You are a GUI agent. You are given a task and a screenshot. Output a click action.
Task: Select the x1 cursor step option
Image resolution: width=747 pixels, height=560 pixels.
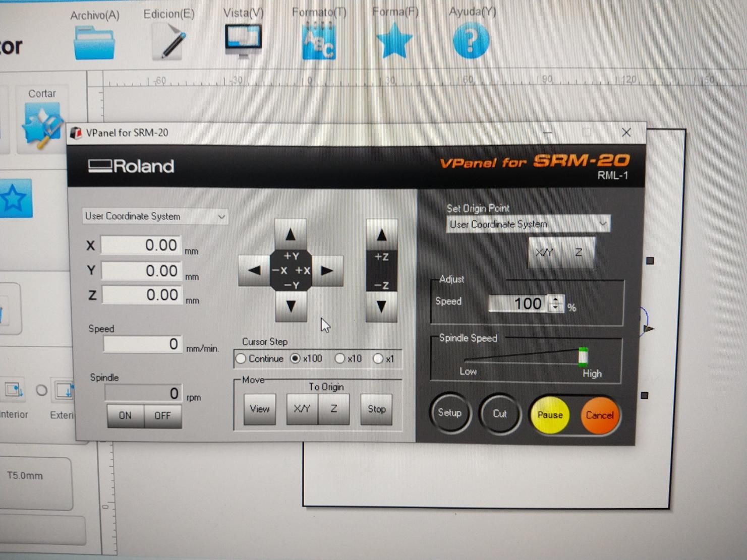pyautogui.click(x=378, y=359)
